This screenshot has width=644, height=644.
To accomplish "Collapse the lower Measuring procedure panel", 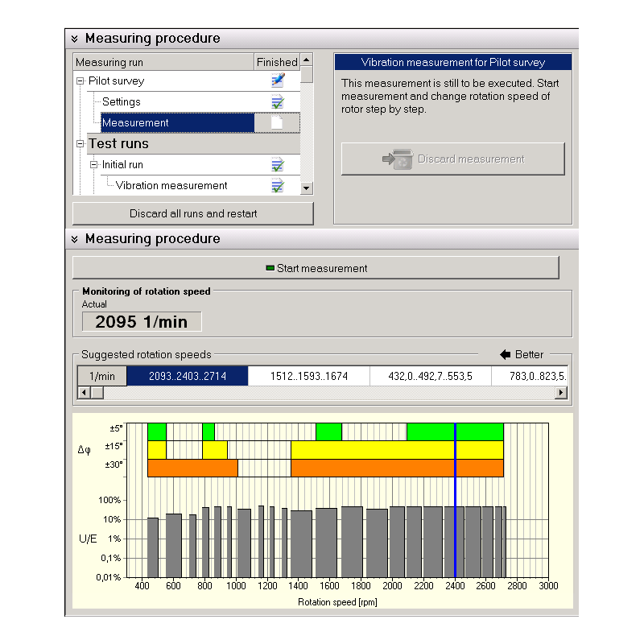I will click(75, 239).
